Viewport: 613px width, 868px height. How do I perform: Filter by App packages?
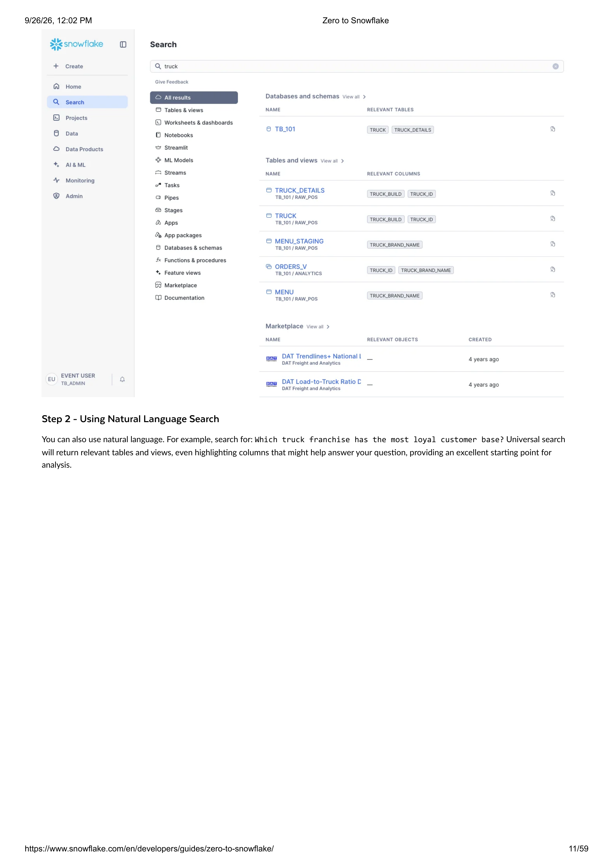pos(194,235)
